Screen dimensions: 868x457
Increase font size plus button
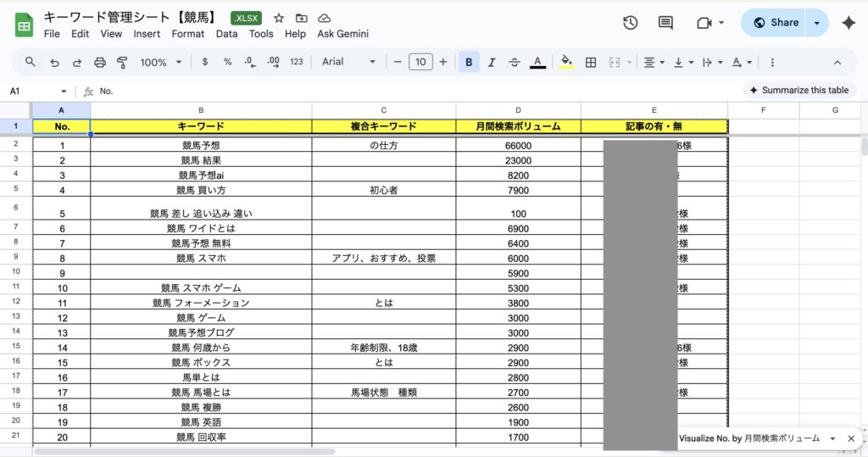(442, 62)
